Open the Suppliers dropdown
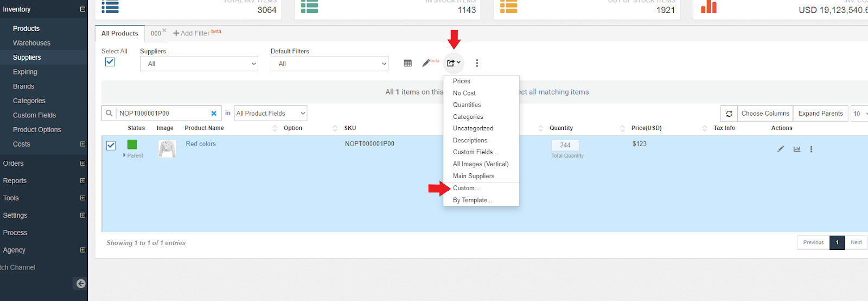This screenshot has height=301, width=868. tap(199, 64)
